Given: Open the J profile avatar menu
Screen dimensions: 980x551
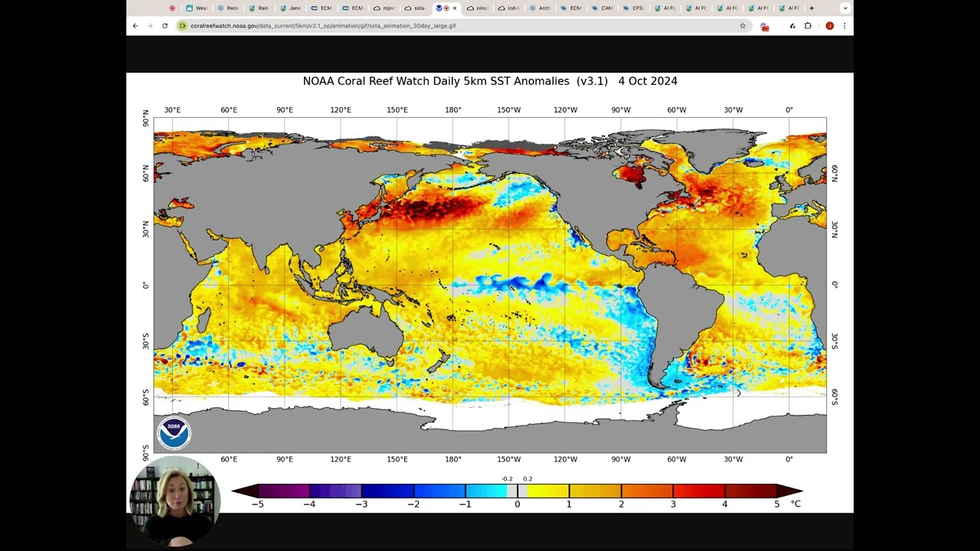Looking at the screenshot, I should tap(829, 26).
